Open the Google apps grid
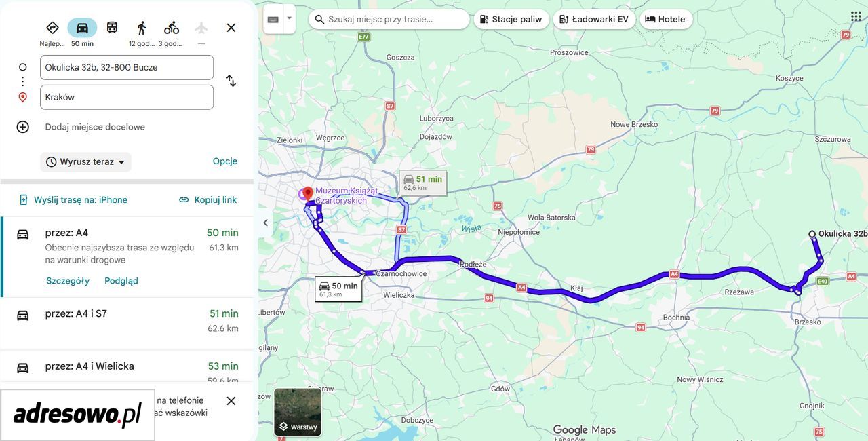Image resolution: width=868 pixels, height=441 pixels. tap(856, 16)
